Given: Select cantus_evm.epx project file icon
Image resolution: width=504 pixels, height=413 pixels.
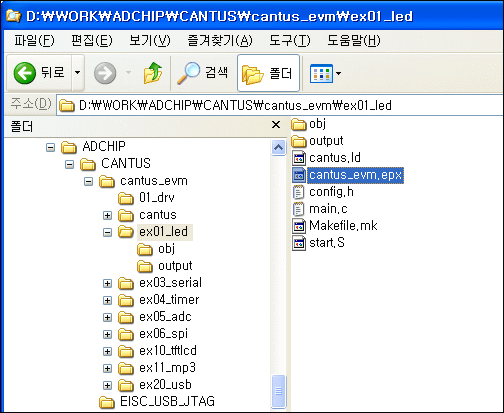Looking at the screenshot, I should (299, 175).
